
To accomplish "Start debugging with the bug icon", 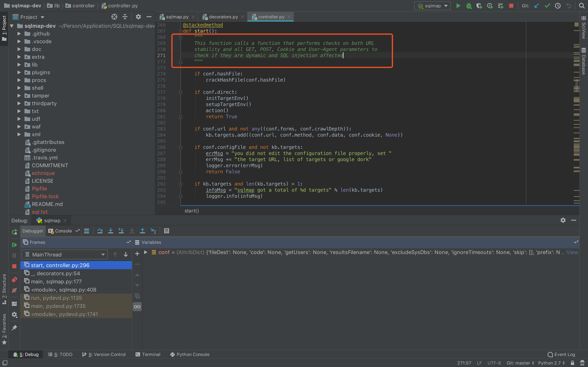I will (469, 6).
